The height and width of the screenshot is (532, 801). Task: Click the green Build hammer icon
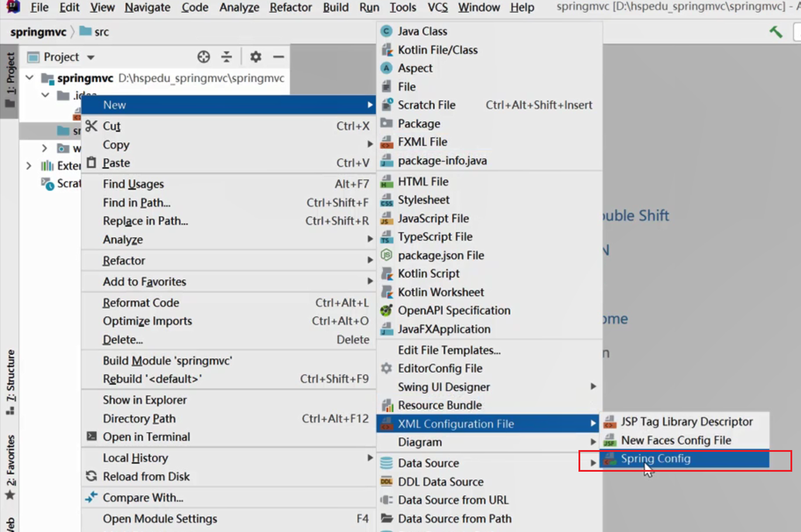(x=776, y=32)
